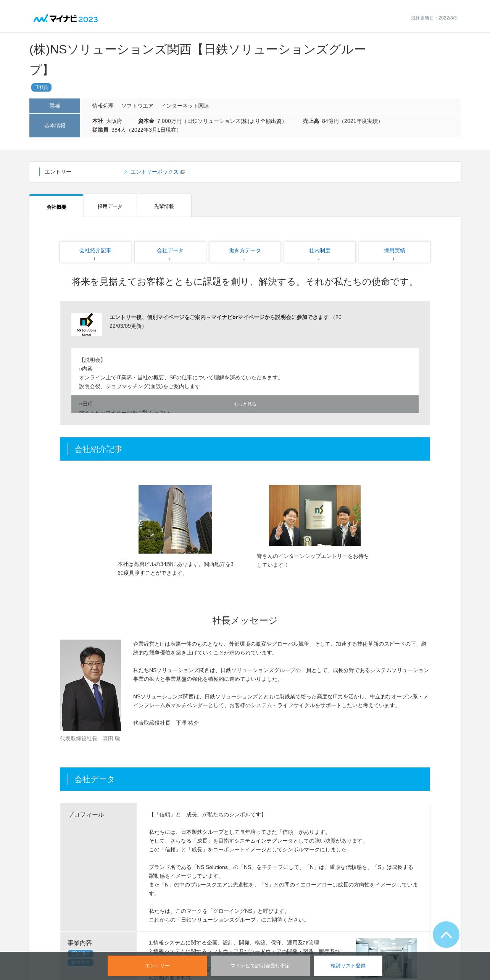Click the office photo thumbnail in 事業内容
This screenshot has height=980, width=490.
click(386, 959)
